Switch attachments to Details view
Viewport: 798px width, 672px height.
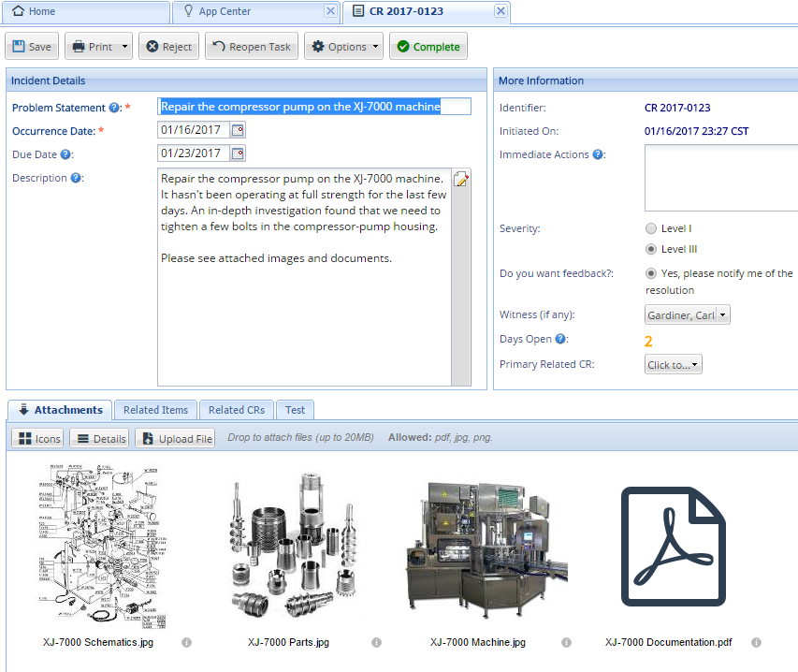(100, 438)
